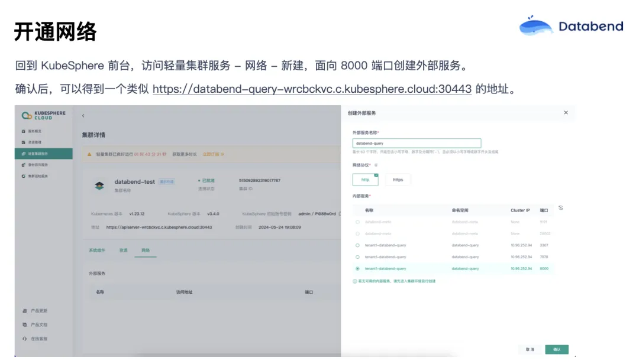This screenshot has width=639, height=364.
Task: Close the 创建外部服务 dialog with X
Action: tap(566, 113)
